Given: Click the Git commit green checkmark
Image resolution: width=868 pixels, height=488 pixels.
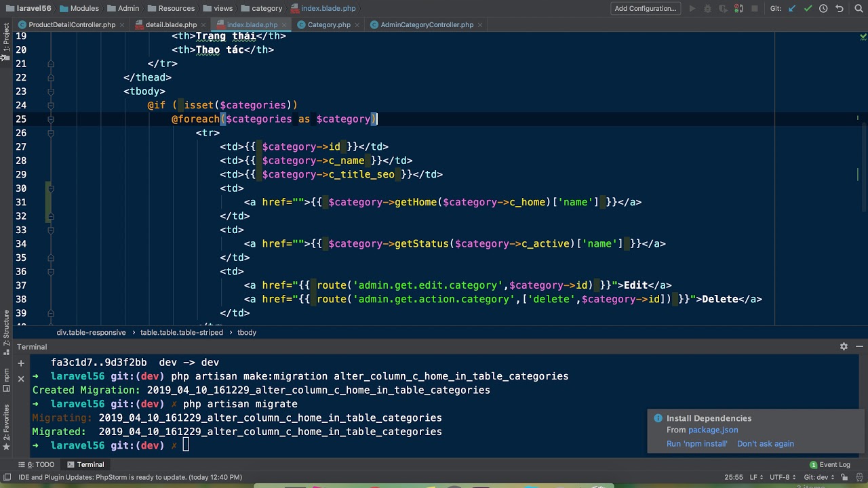Looking at the screenshot, I should (808, 9).
